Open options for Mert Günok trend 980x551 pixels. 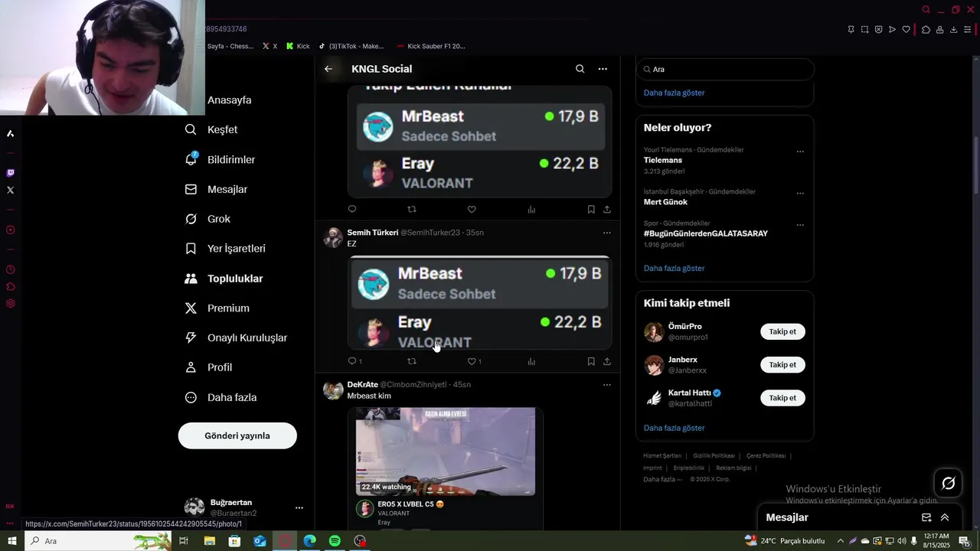point(800,194)
